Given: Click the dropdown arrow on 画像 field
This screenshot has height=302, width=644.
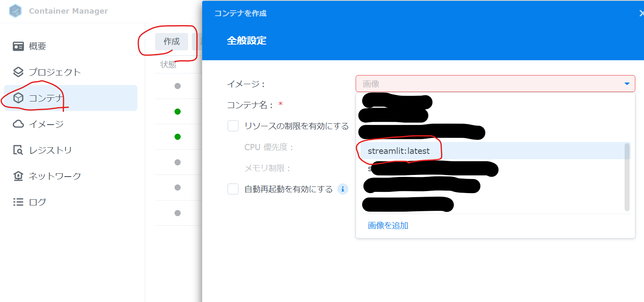Looking at the screenshot, I should pos(628,83).
